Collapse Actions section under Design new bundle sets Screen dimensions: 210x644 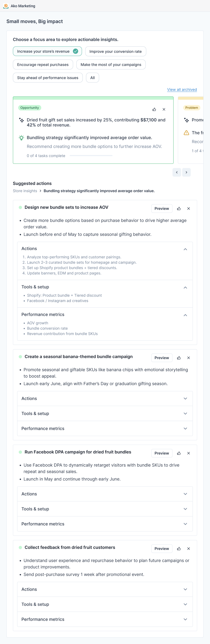[x=185, y=249]
